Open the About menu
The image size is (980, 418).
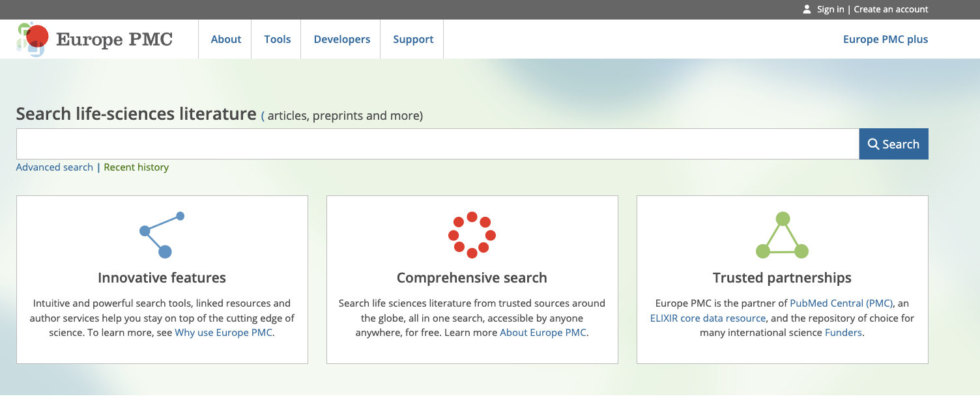coord(226,39)
